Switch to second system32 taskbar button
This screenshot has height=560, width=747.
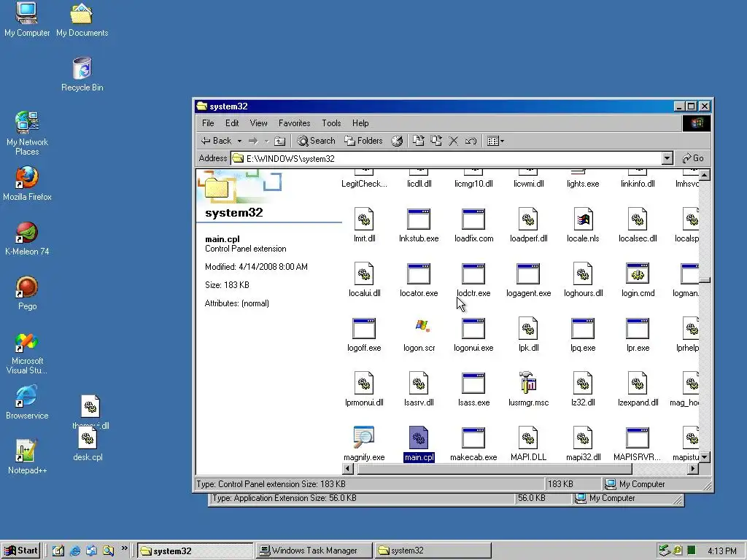pyautogui.click(x=433, y=551)
